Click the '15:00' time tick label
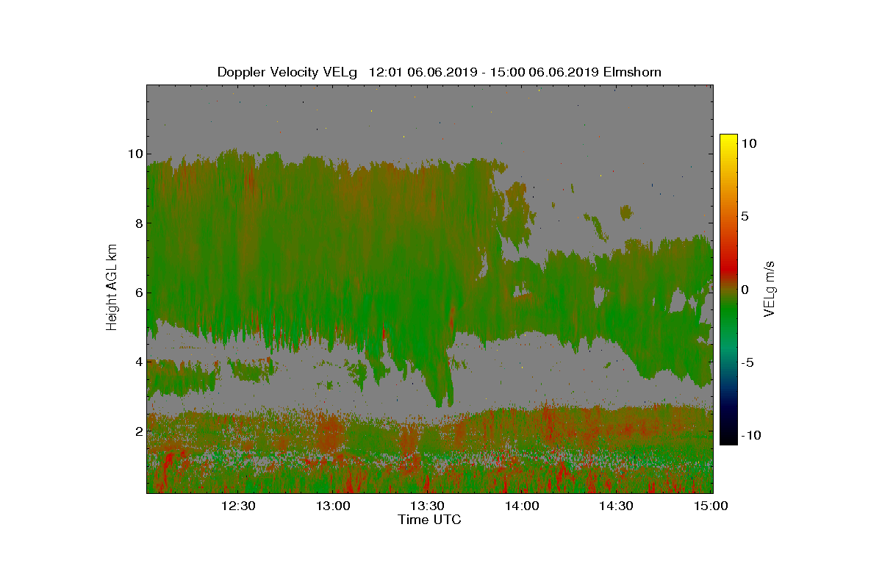This screenshot has height=588, width=882. [x=710, y=506]
